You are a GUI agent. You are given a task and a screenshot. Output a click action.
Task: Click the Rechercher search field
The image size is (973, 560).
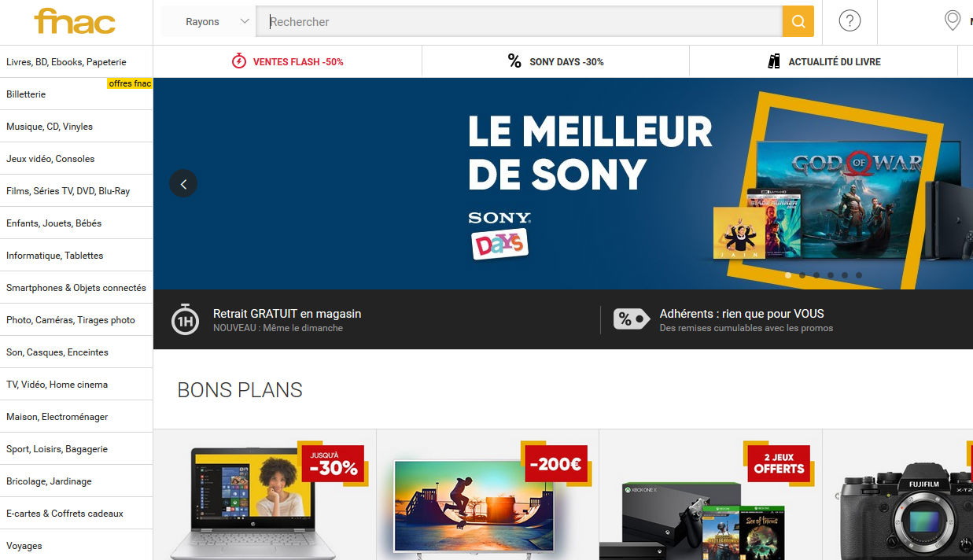(x=519, y=21)
